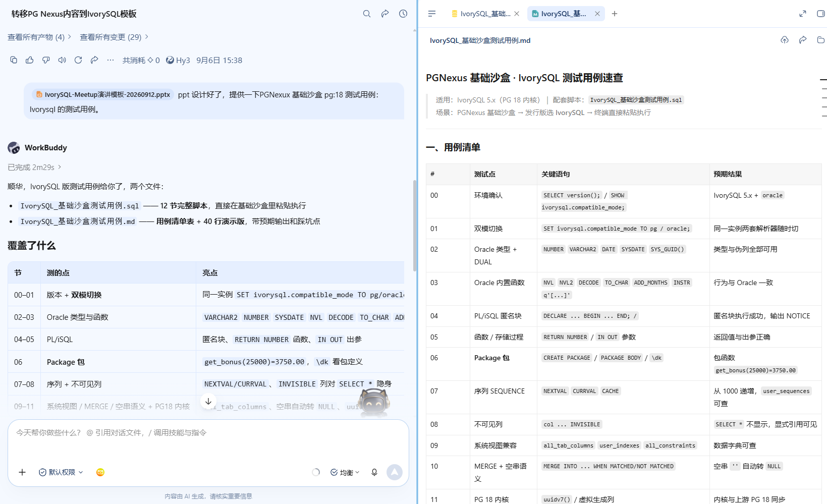Copy the message using copy icon
Image resolution: width=827 pixels, height=504 pixels.
(14, 60)
